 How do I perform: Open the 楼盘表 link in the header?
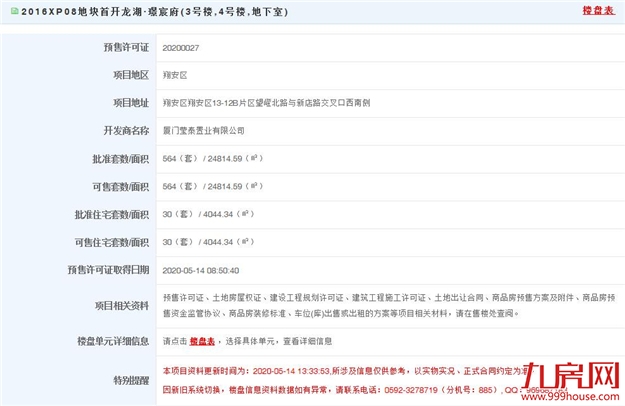coord(598,10)
